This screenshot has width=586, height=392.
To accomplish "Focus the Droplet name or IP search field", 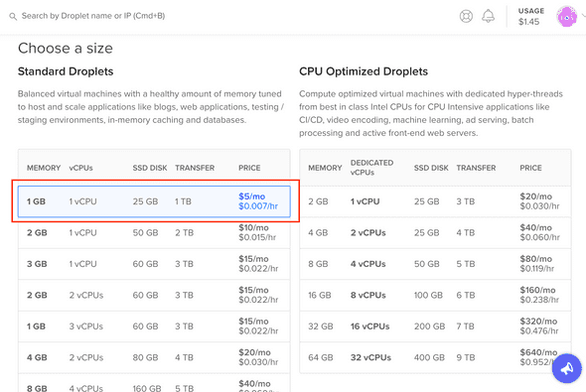I will [93, 16].
